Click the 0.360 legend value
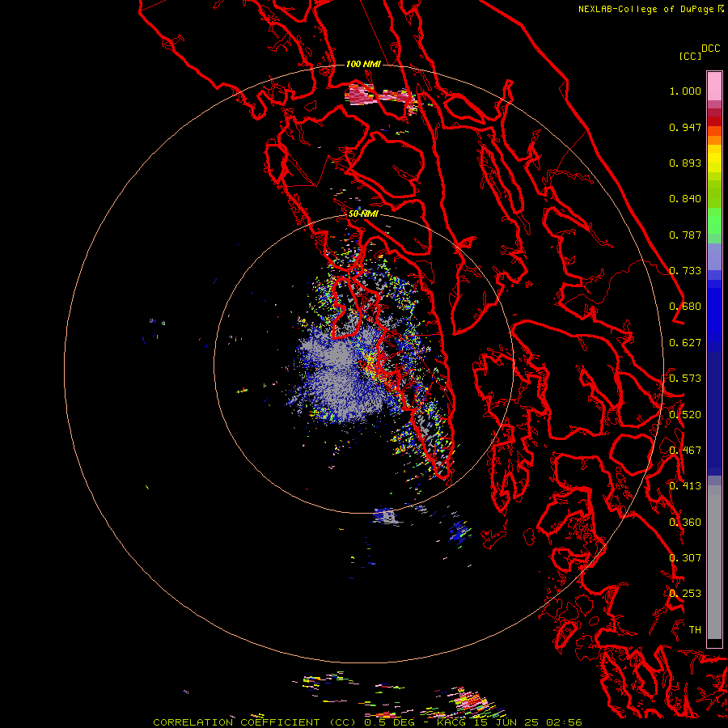 coord(685,523)
